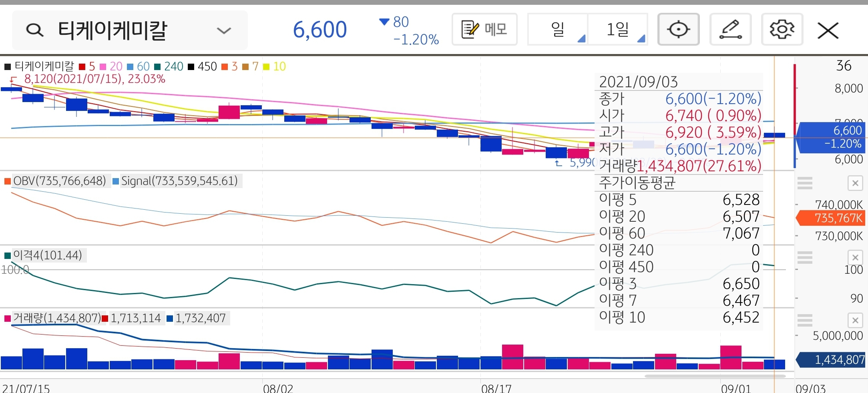Click the 8,120(2021/07/15) high marker
The image size is (868, 393).
(94, 79)
